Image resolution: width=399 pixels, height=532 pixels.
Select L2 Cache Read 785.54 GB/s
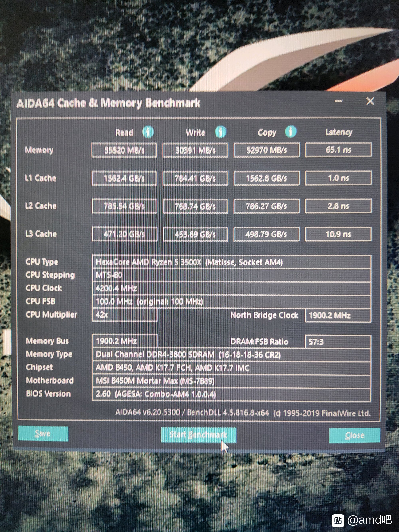124,206
